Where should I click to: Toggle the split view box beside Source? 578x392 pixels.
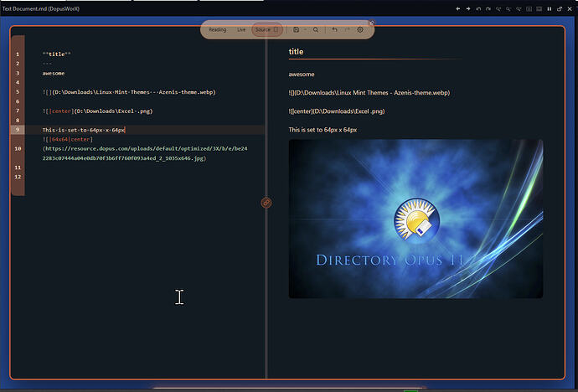pyautogui.click(x=276, y=29)
